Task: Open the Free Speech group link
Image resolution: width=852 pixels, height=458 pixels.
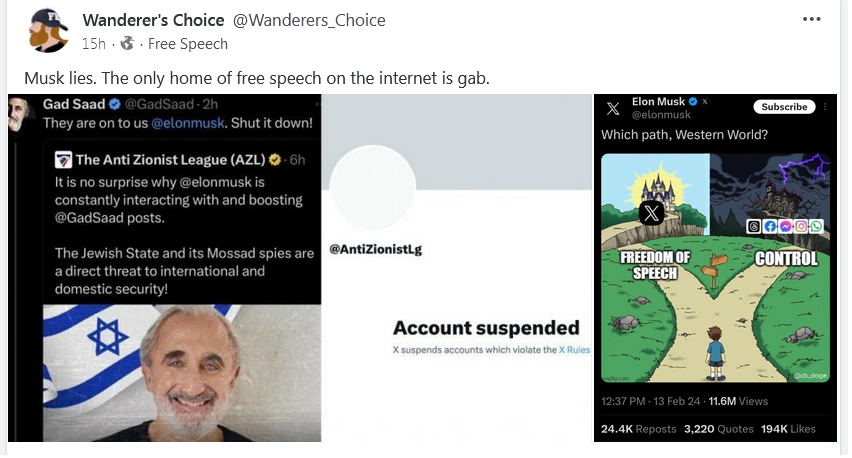Action: (x=187, y=44)
